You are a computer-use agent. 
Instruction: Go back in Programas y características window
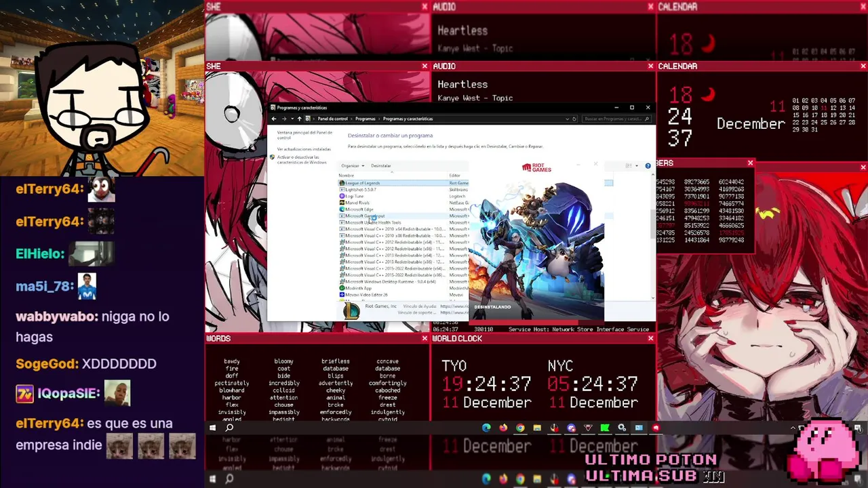(x=274, y=119)
